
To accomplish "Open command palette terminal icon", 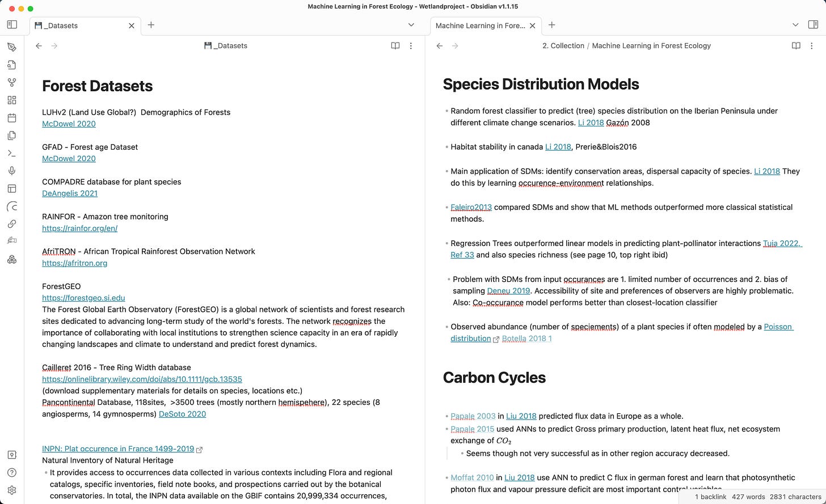I will pos(12,153).
